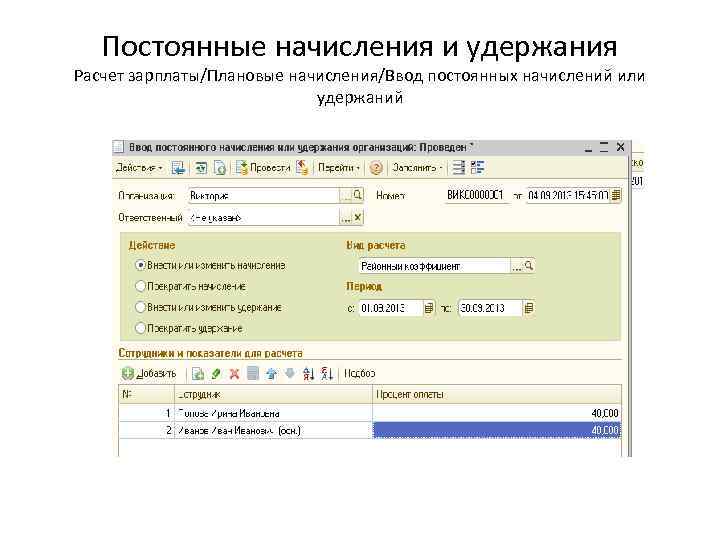Click the magnifier open icon for Организация
This screenshot has width=720, height=540.
(357, 196)
